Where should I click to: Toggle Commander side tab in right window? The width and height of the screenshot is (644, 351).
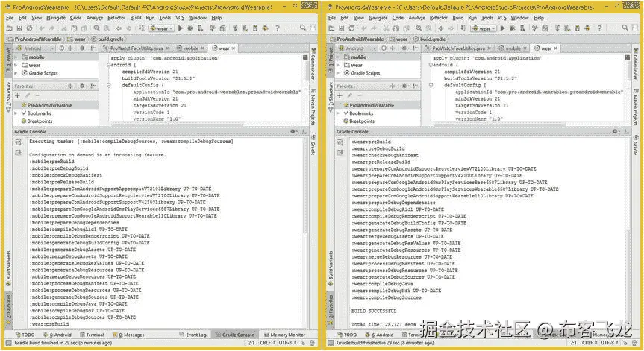tap(635, 63)
